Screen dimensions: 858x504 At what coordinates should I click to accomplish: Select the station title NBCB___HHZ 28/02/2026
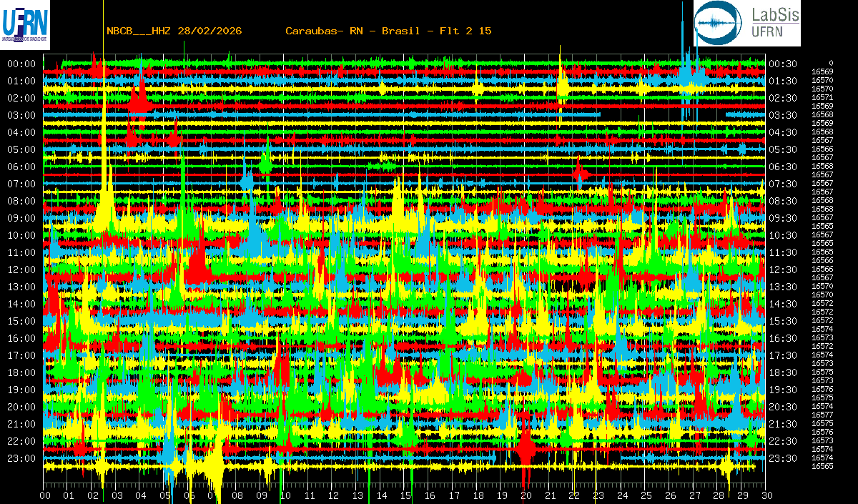click(x=174, y=31)
